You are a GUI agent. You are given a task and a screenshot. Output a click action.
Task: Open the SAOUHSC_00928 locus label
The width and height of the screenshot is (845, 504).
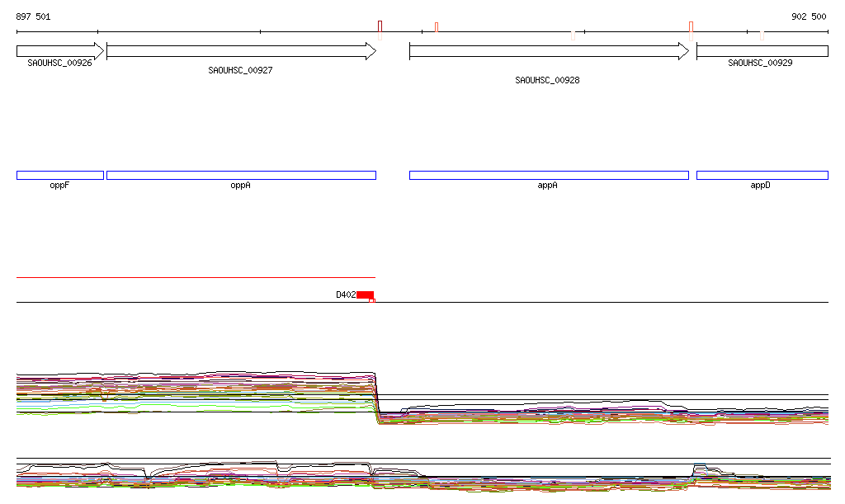[547, 81]
